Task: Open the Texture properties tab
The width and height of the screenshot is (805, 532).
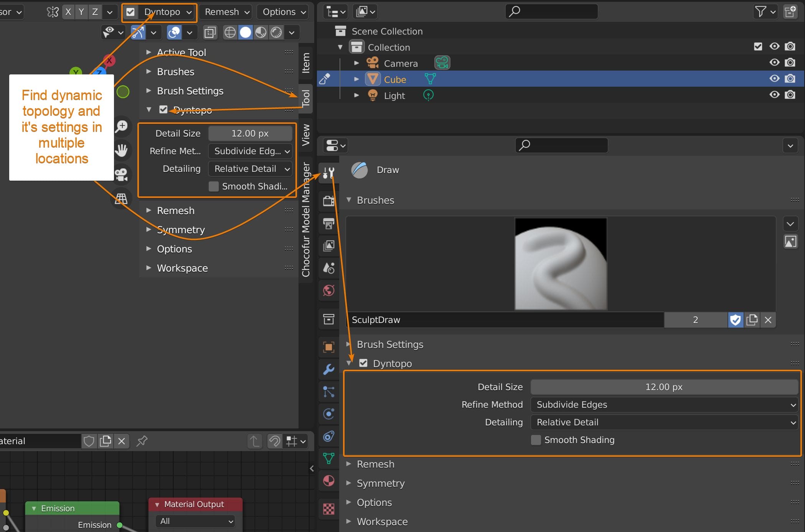Action: (x=328, y=509)
